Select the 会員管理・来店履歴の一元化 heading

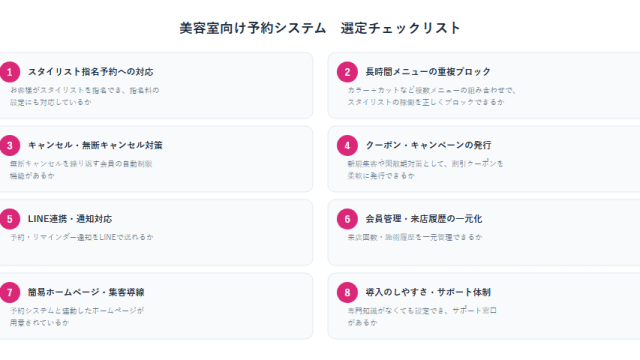pos(424,219)
